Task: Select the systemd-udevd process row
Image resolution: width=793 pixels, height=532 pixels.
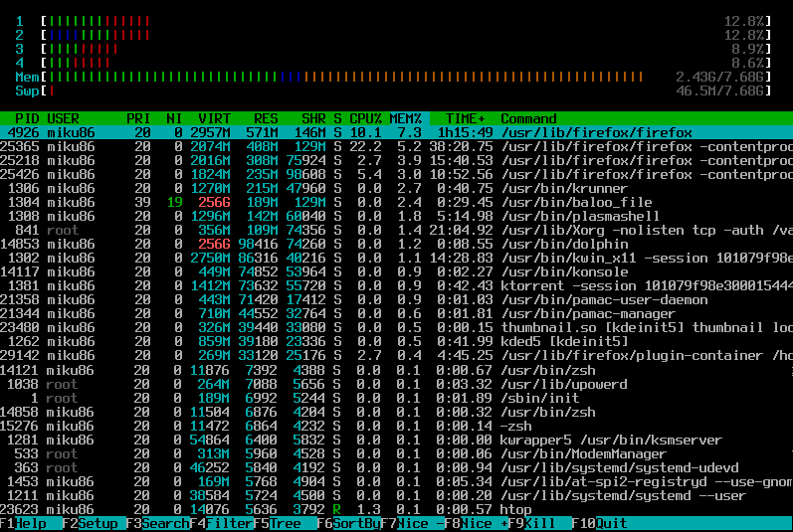Action: click(x=396, y=467)
